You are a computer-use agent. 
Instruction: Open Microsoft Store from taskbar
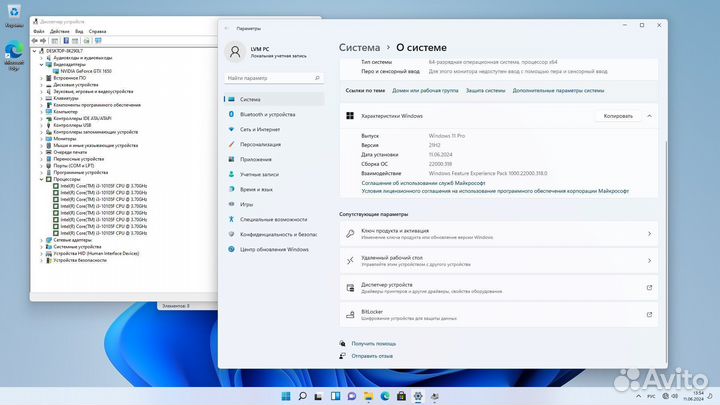coord(401,396)
